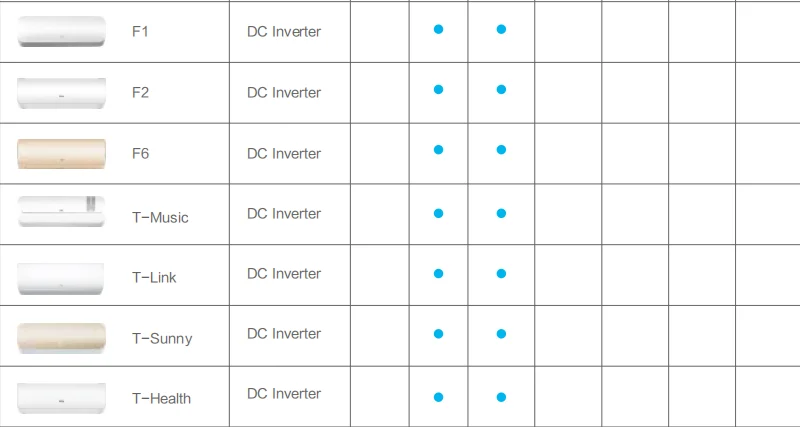Click the T-Music air conditioner picture
Image resolution: width=800 pixels, height=427 pixels.
click(61, 212)
